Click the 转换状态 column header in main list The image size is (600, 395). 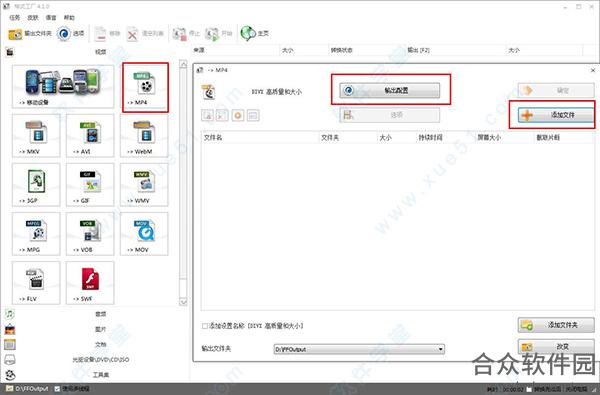(367, 50)
